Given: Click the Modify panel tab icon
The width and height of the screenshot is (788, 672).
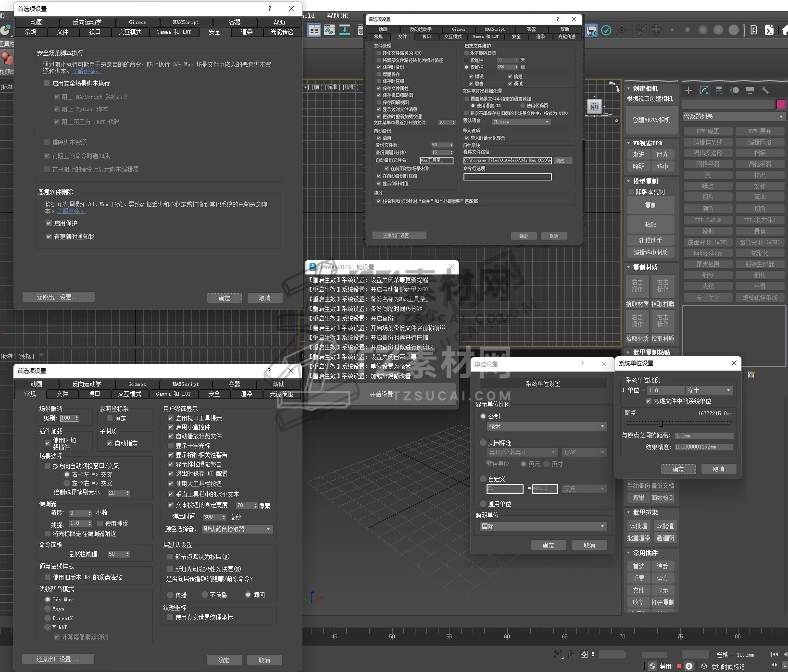Looking at the screenshot, I should (x=704, y=90).
